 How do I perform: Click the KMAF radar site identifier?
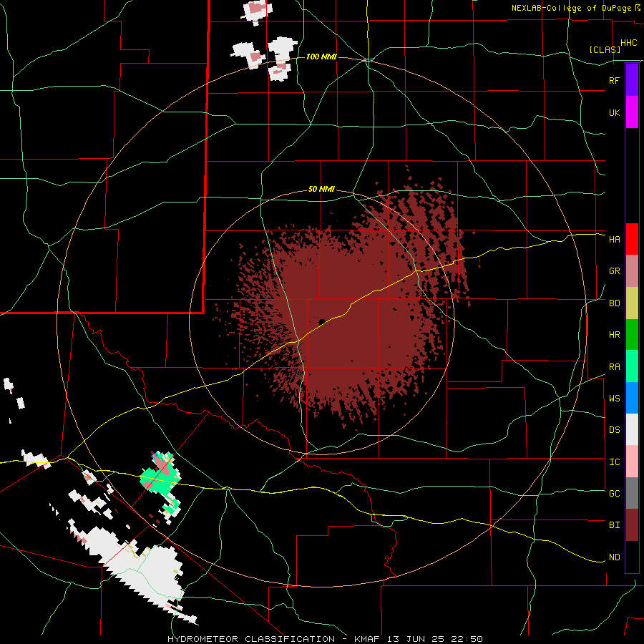[368, 639]
